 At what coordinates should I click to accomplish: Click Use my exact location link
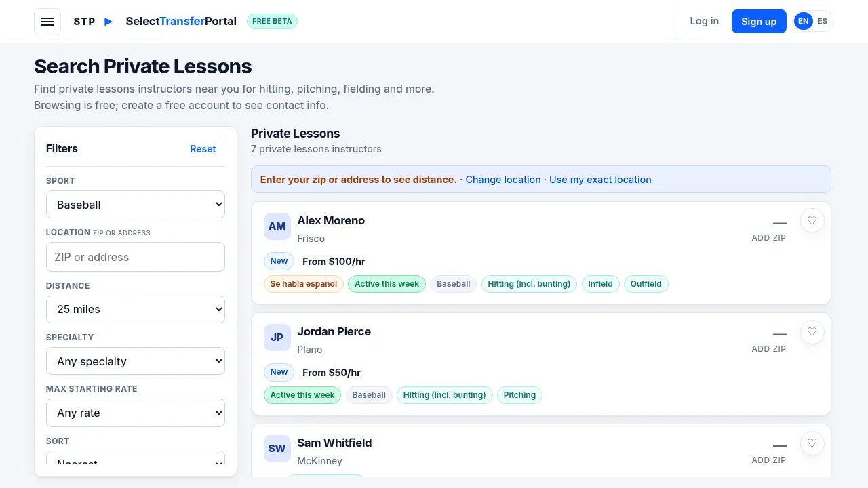[600, 180]
